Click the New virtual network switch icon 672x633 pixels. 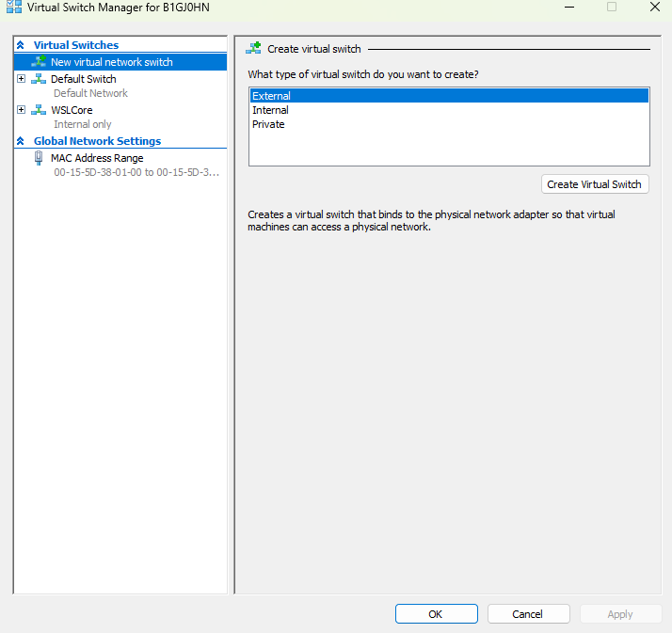click(39, 62)
